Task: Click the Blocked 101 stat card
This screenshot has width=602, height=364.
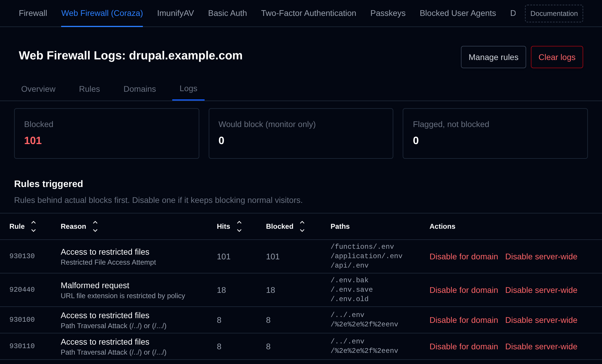Action: (107, 133)
